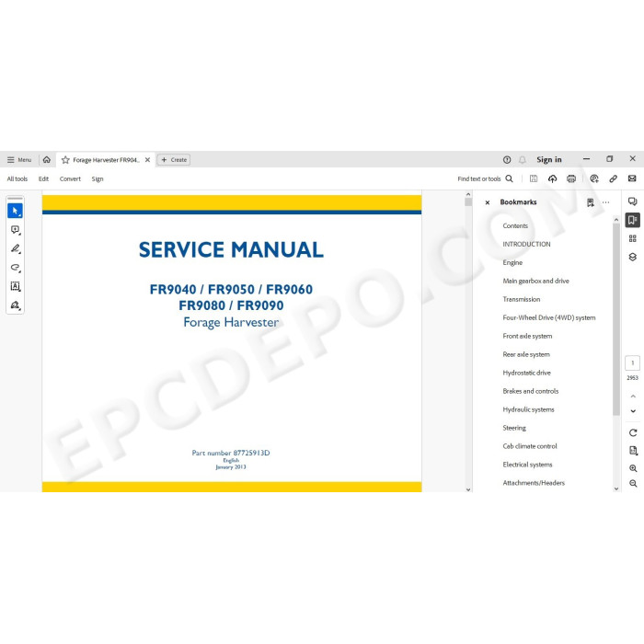This screenshot has width=644, height=644.
Task: Open Main gearbox and drive bookmark
Action: (x=536, y=281)
